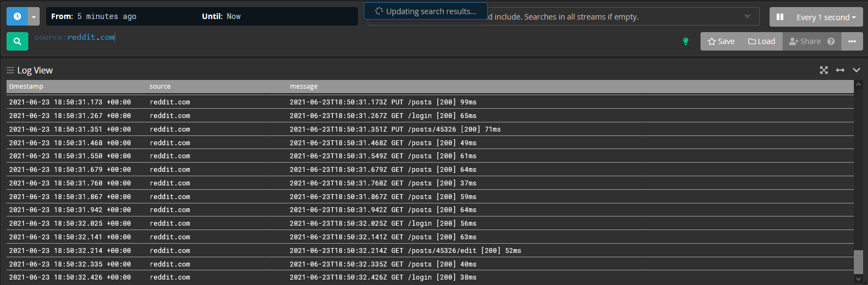Click the scrollbar up arrow

click(x=858, y=84)
